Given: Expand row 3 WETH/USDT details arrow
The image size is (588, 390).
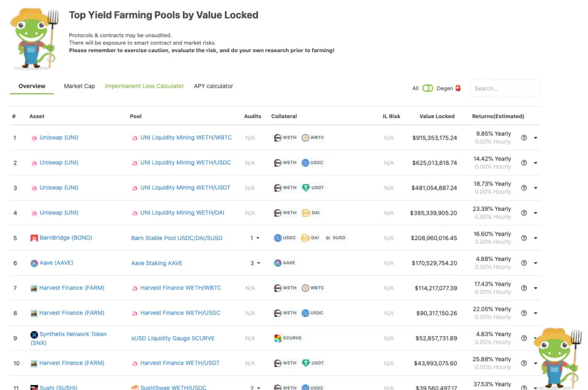Looking at the screenshot, I should click(x=535, y=188).
